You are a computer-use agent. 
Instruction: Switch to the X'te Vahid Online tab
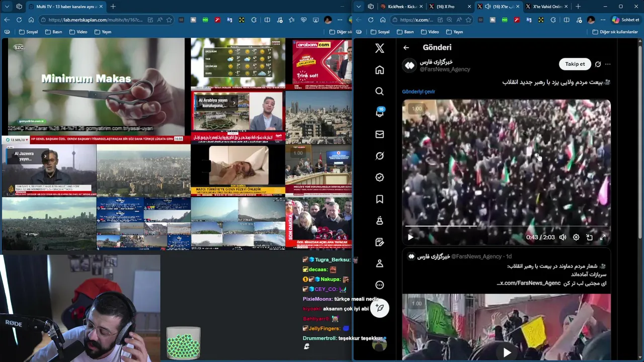coord(547,7)
